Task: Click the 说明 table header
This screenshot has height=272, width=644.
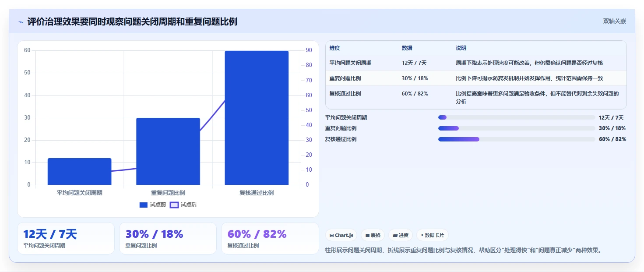Action: [x=461, y=48]
